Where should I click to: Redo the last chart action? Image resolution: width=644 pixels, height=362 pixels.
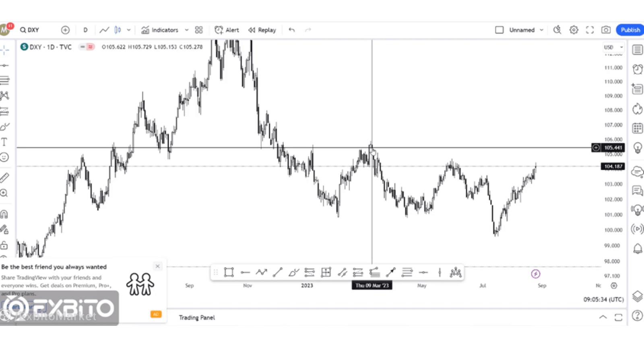(308, 30)
